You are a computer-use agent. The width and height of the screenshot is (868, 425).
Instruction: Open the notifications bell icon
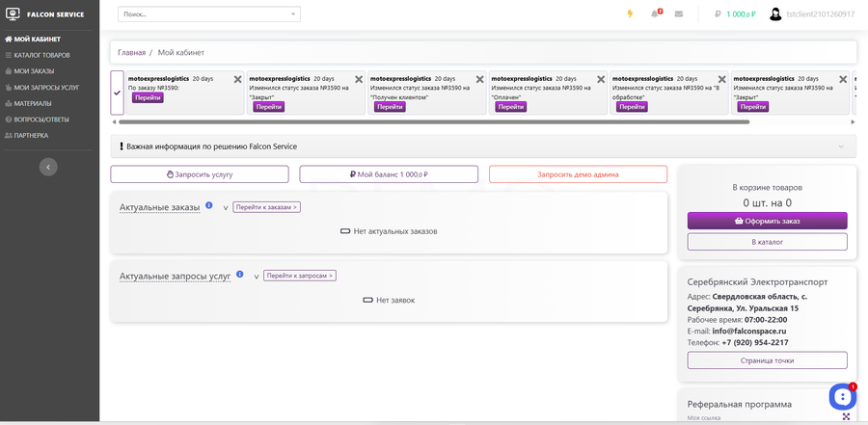(656, 14)
